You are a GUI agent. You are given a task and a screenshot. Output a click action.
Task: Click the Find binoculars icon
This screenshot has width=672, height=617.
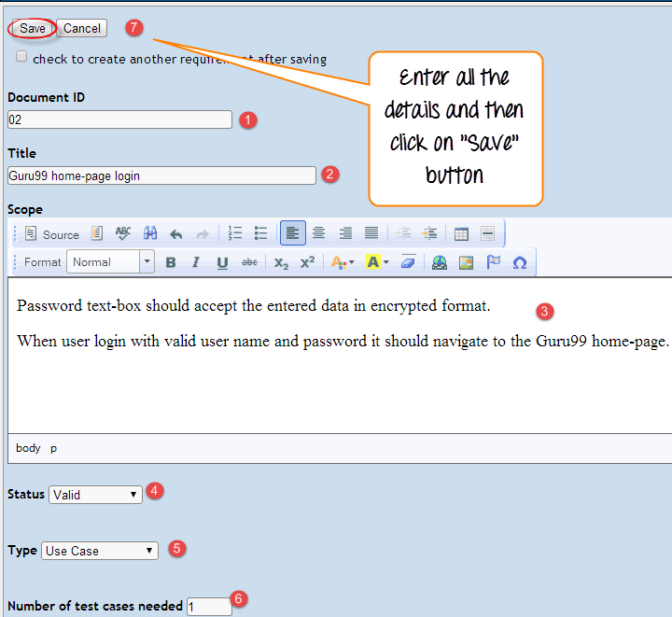pos(150,234)
